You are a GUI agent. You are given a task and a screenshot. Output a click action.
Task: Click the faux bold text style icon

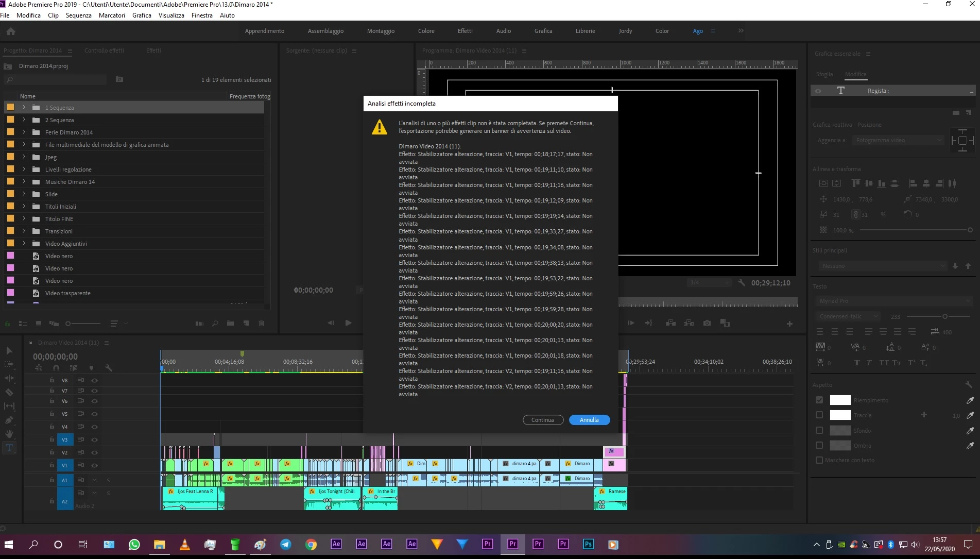coord(856,363)
